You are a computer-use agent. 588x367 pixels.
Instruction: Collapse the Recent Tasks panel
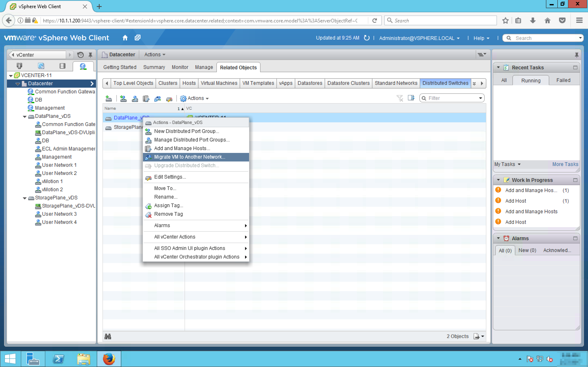(x=498, y=67)
